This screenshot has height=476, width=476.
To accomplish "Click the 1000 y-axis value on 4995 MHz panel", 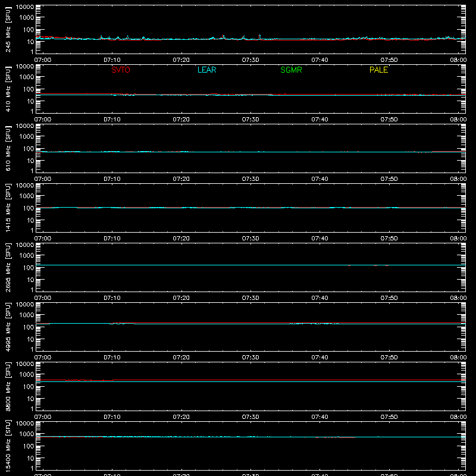I will click(x=27, y=315).
